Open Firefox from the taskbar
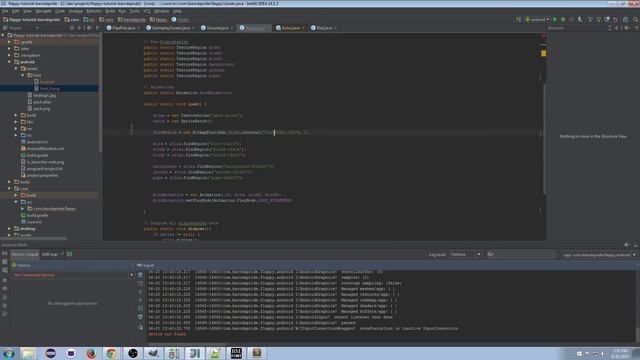 click(x=91, y=353)
